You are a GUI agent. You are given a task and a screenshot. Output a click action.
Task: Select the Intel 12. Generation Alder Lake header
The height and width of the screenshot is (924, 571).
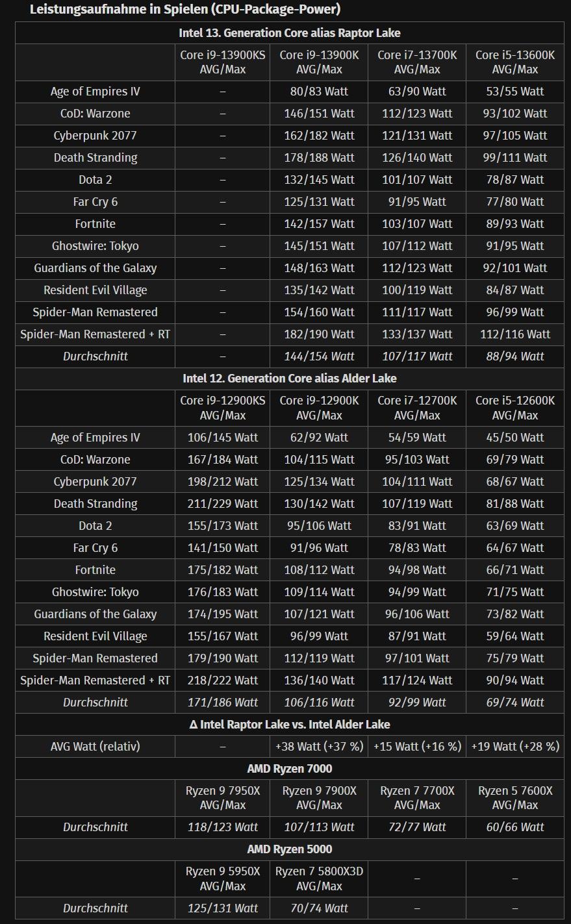pyautogui.click(x=289, y=379)
